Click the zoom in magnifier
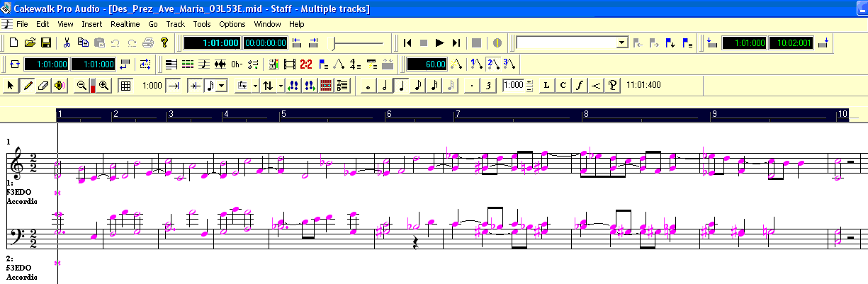This screenshot has height=284, width=868. pos(104,86)
